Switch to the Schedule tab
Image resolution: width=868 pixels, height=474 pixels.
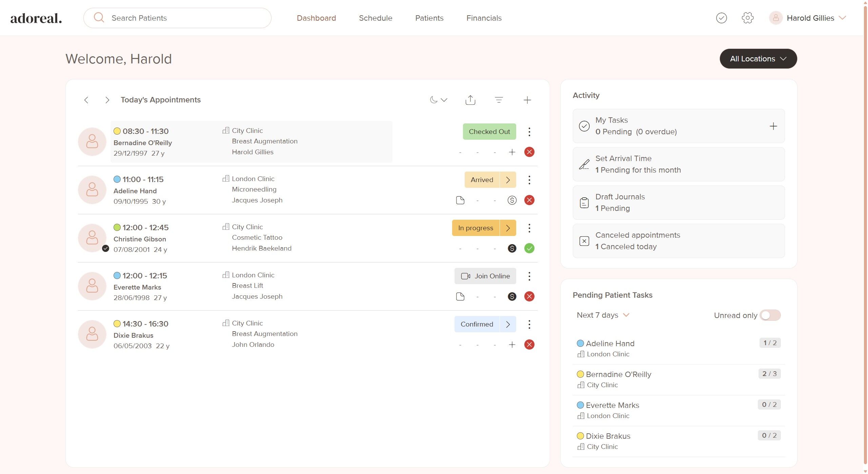click(x=375, y=18)
